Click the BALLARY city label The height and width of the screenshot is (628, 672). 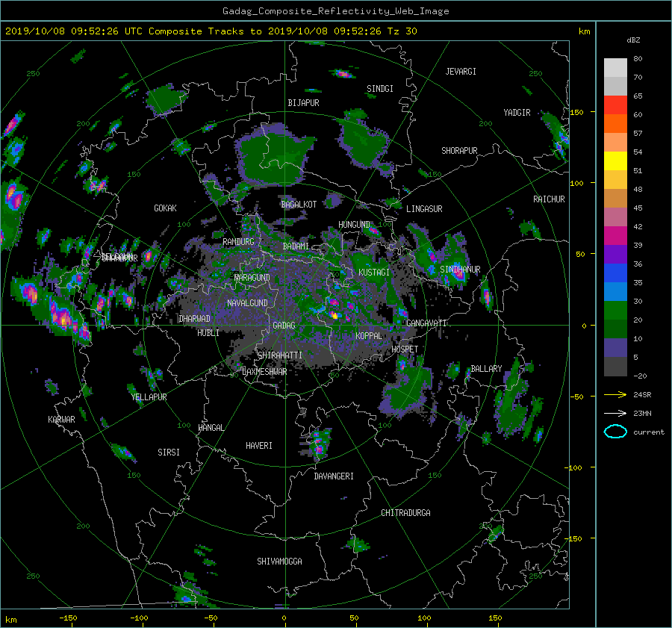pos(486,369)
